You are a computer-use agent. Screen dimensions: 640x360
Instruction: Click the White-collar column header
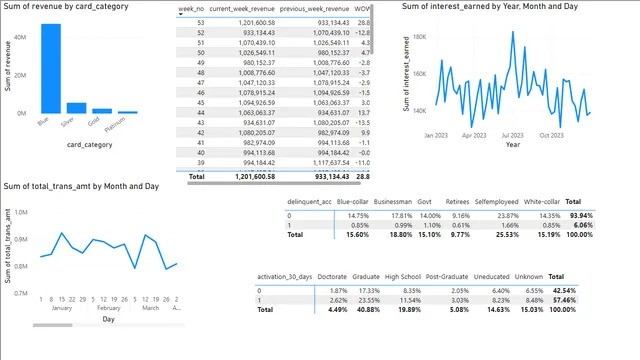coord(542,202)
